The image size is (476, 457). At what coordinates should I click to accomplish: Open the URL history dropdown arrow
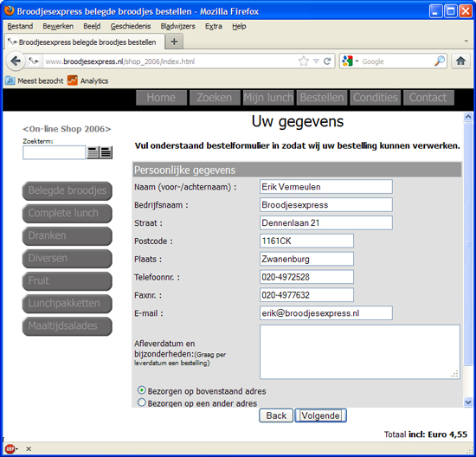(x=316, y=61)
